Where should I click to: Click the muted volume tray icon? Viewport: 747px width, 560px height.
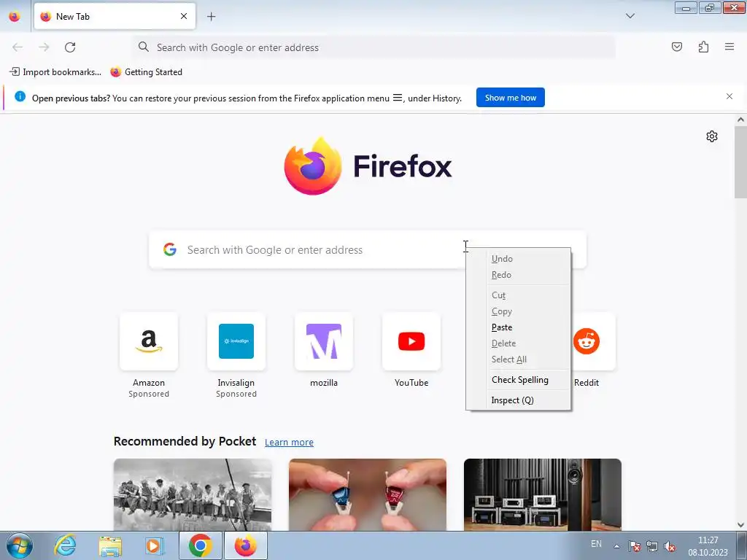670,546
